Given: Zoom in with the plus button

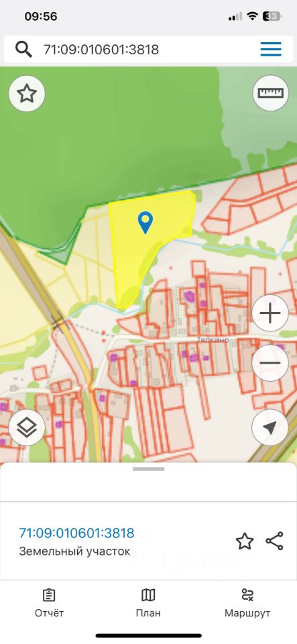Looking at the screenshot, I should pos(270,314).
